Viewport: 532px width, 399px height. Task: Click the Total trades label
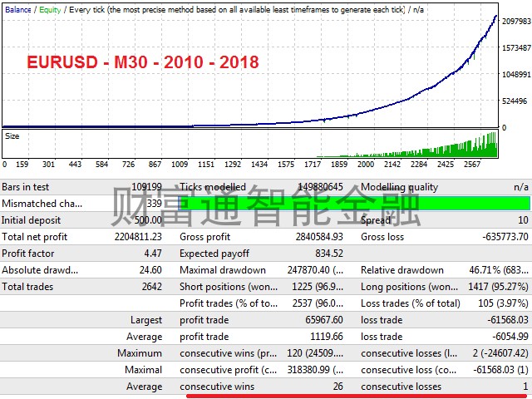pyautogui.click(x=27, y=287)
